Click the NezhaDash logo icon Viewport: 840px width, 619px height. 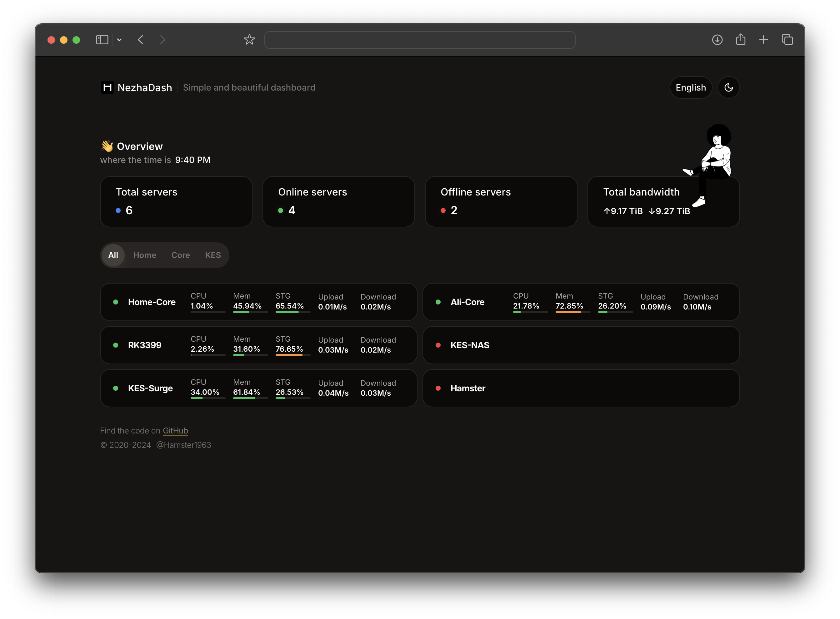(x=107, y=87)
